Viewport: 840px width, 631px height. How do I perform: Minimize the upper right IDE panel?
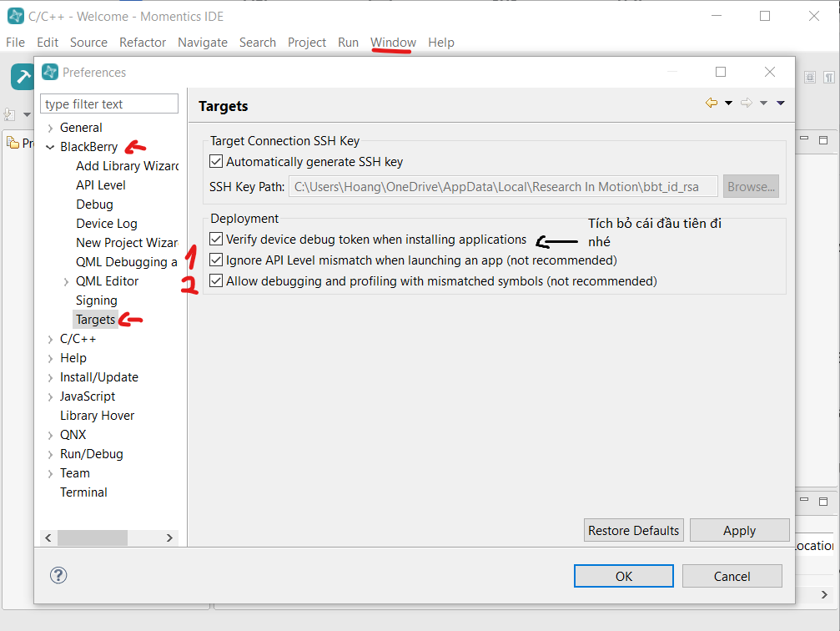coord(804,139)
